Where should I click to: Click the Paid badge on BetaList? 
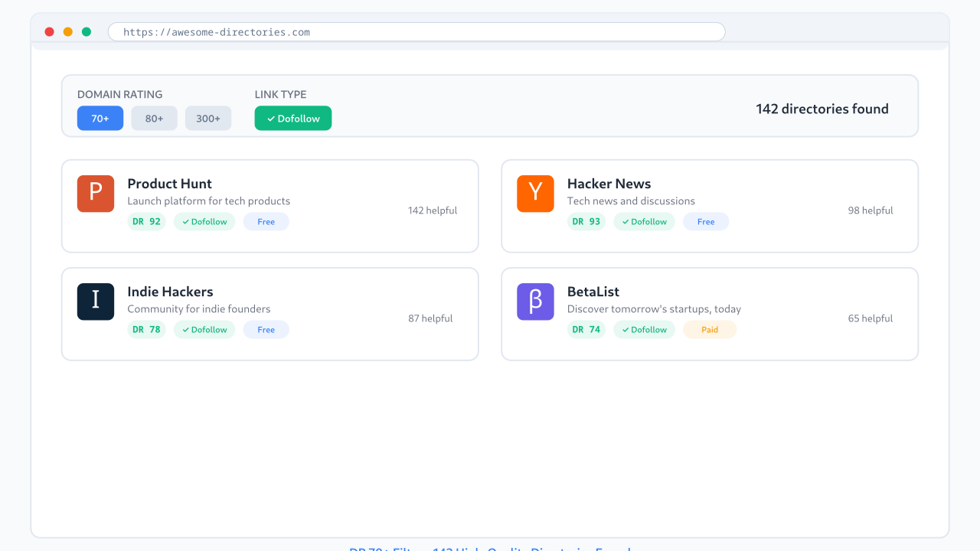pos(709,329)
